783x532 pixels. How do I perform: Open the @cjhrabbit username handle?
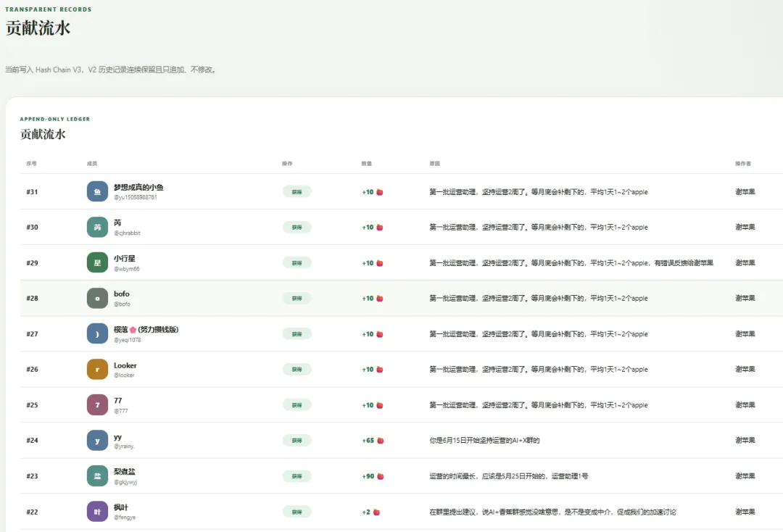127,233
